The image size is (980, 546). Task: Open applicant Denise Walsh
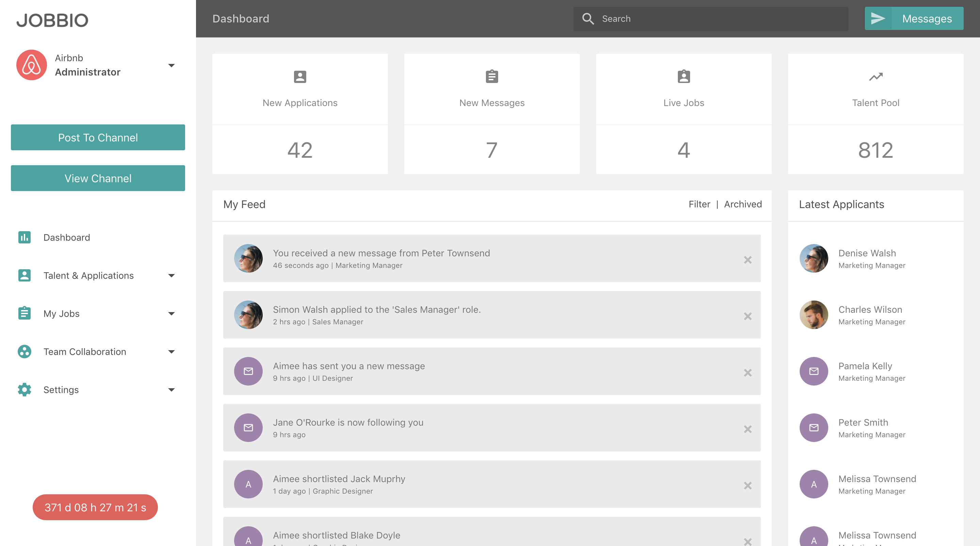(x=867, y=253)
